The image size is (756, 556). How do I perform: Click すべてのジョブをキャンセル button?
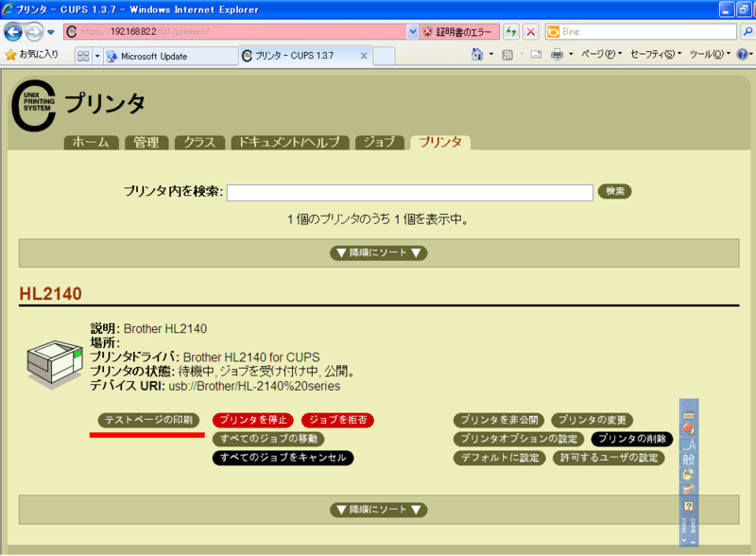tap(283, 458)
